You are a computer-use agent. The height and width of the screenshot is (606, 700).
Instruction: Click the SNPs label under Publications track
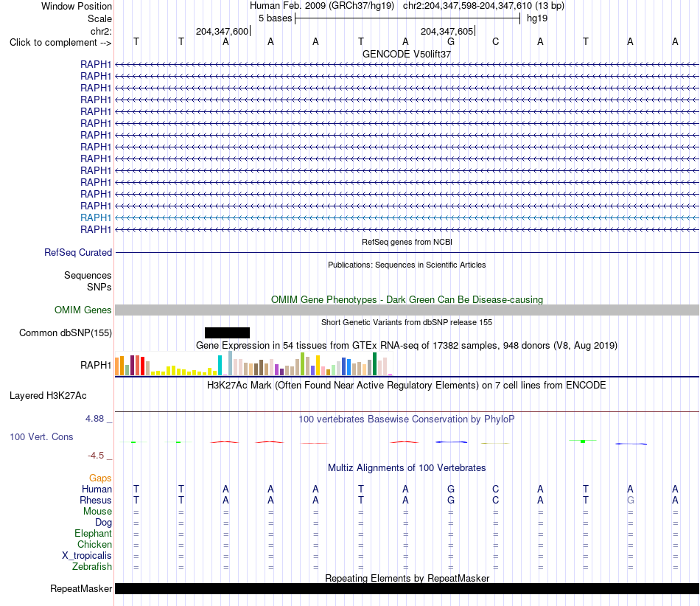point(99,287)
